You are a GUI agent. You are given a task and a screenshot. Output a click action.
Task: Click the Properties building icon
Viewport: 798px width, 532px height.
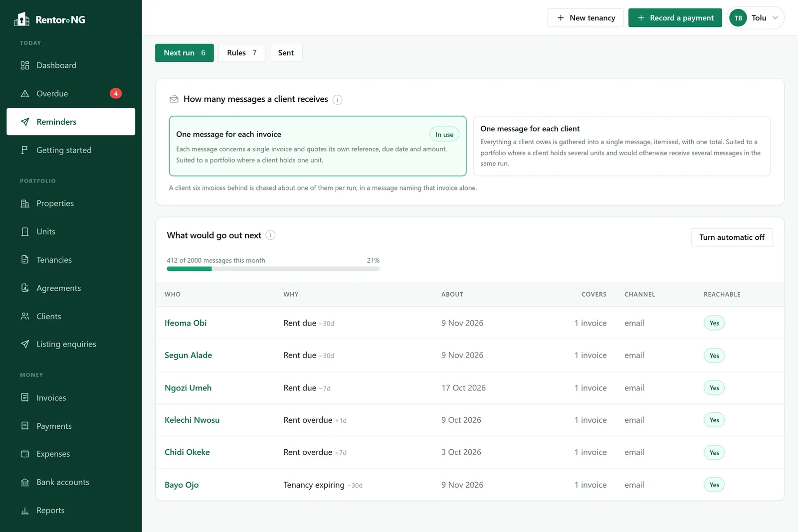point(25,203)
